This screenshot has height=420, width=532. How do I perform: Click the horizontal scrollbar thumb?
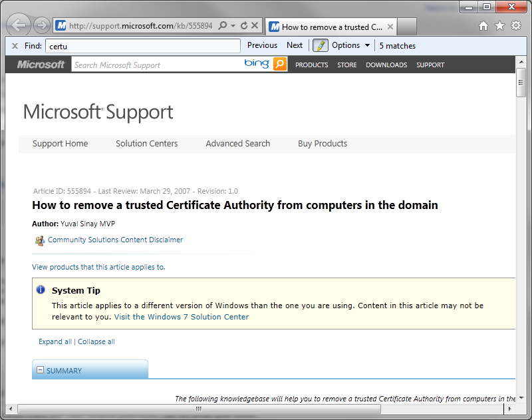coord(199,409)
